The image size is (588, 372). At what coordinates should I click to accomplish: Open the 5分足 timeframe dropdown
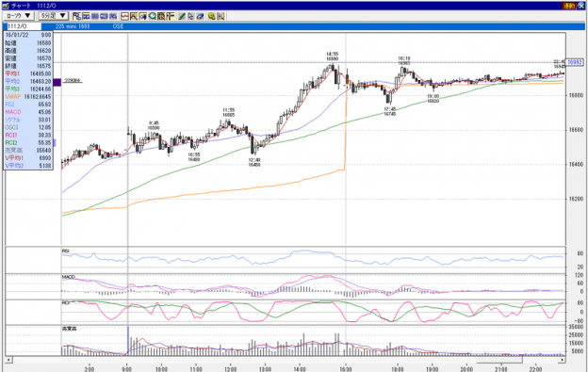54,16
